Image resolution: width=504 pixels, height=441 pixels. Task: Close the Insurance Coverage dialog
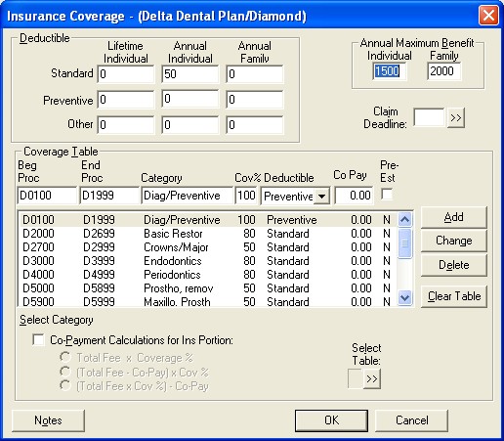(x=488, y=15)
